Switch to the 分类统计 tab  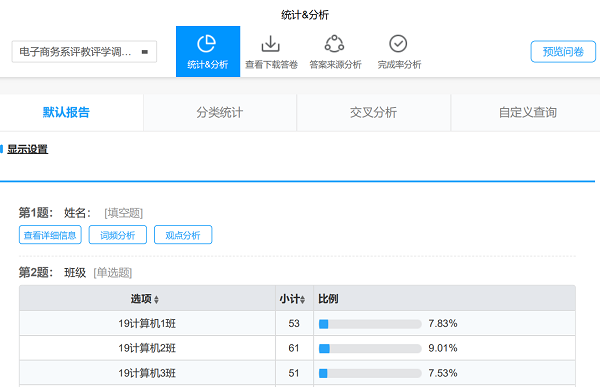[220, 113]
